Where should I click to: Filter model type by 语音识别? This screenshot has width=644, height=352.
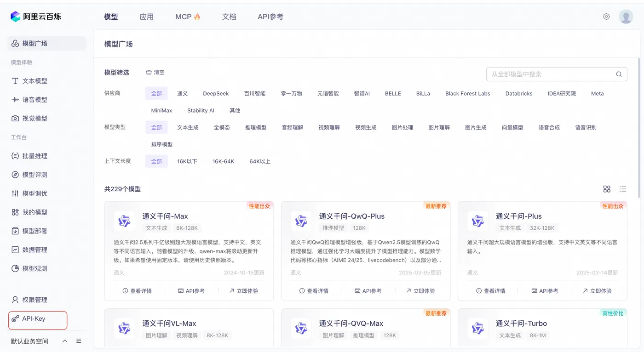[x=586, y=127]
